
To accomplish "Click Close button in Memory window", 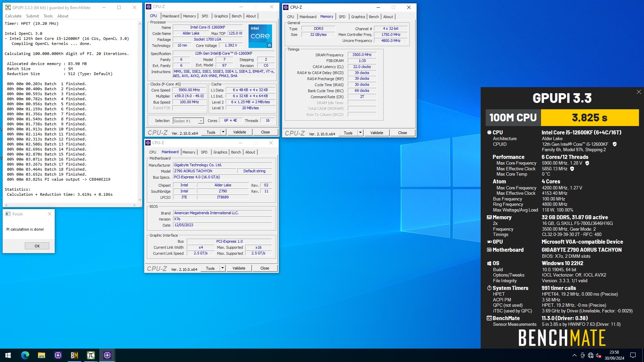I will [x=402, y=133].
